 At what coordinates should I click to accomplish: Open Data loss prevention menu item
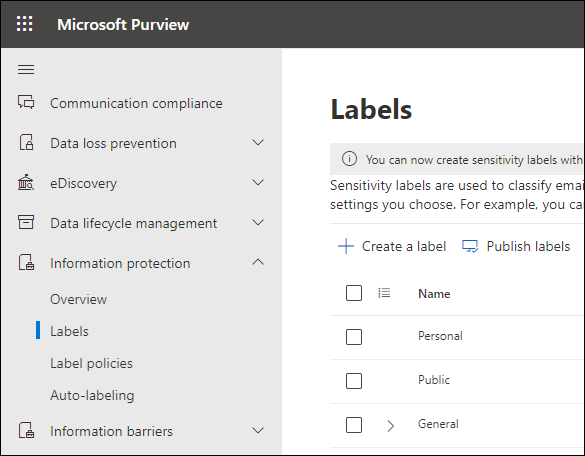coord(113,143)
